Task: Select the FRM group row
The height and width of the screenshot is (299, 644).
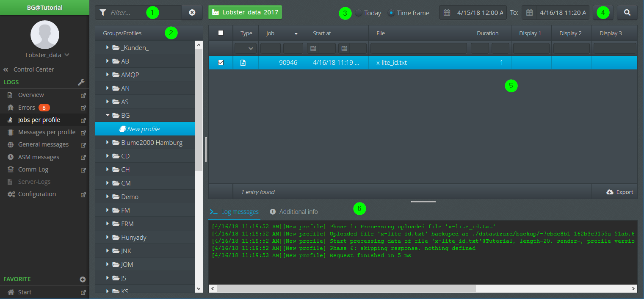Action: tap(145, 224)
